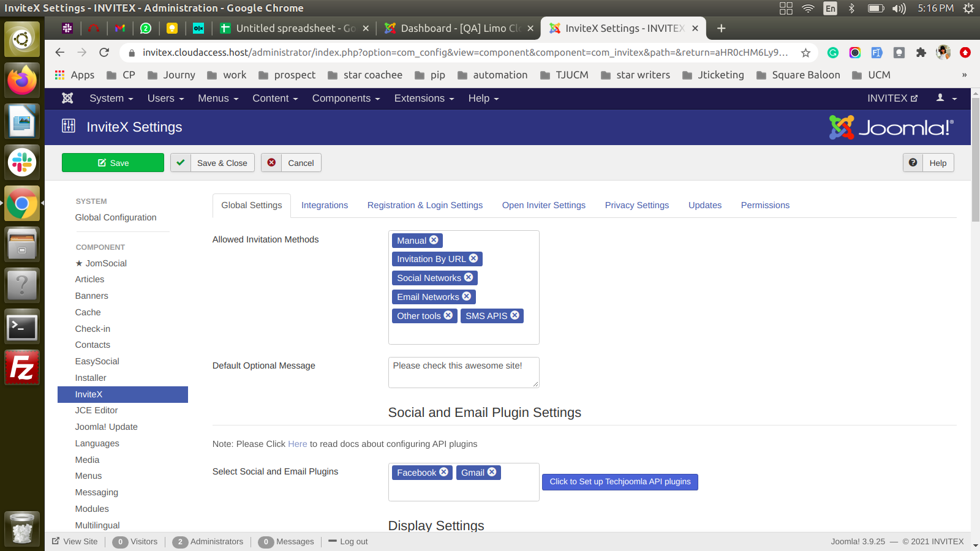980x551 pixels.
Task: Open the user account dropdown
Action: click(946, 98)
